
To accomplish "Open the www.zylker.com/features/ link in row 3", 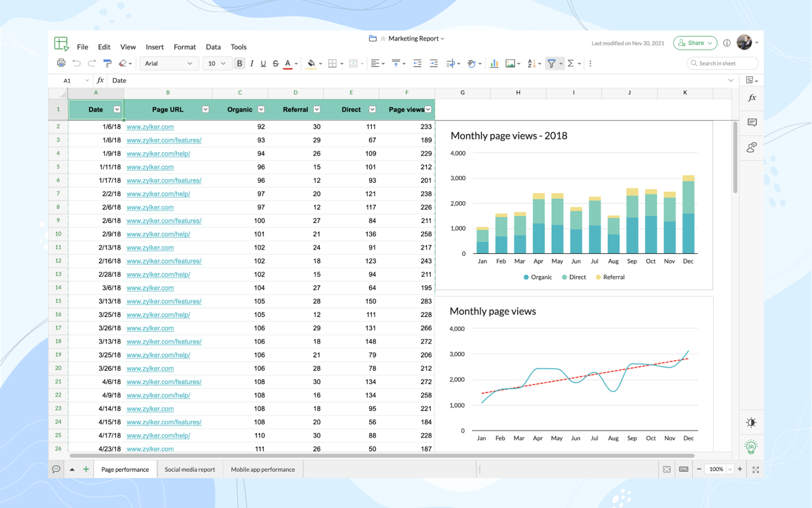I will click(x=164, y=140).
